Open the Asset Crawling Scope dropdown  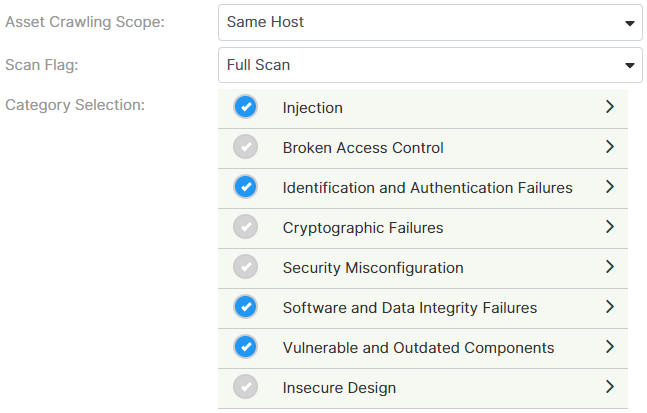tap(430, 21)
